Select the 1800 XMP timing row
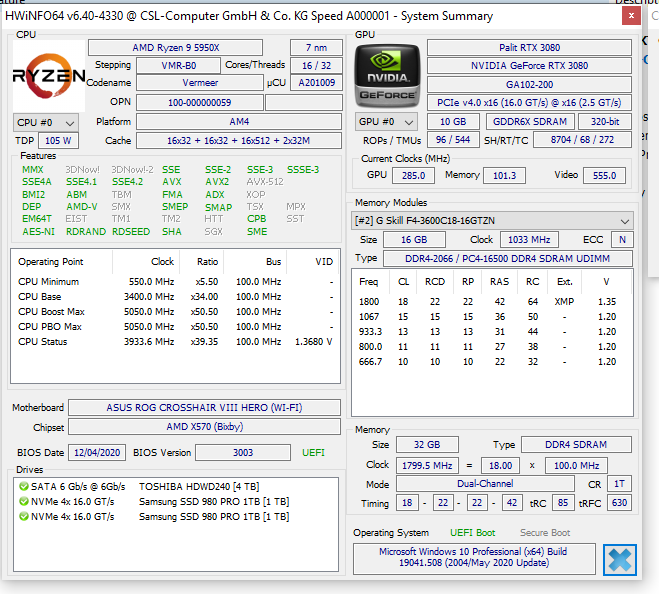 (491, 301)
